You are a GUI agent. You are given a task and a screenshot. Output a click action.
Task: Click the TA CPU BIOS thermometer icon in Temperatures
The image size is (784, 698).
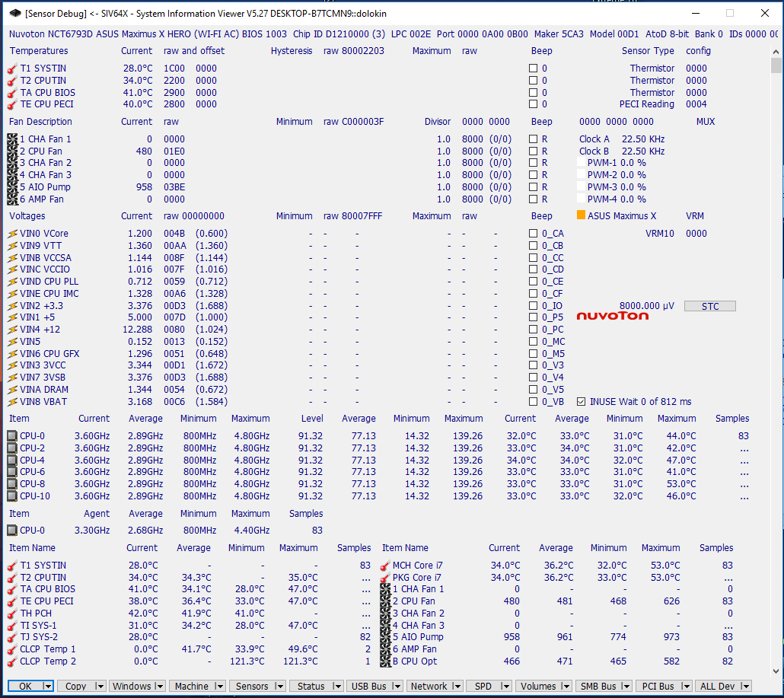tap(12, 93)
